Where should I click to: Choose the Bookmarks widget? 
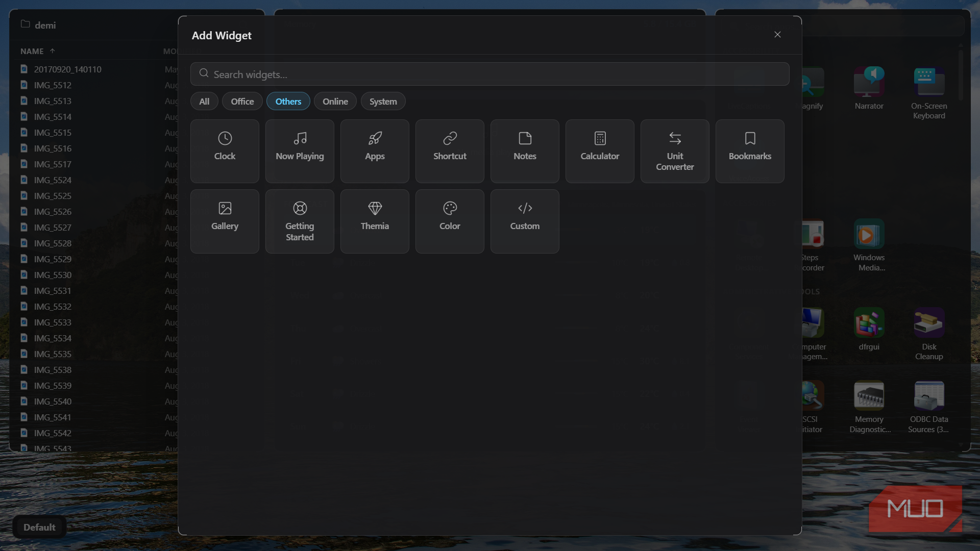750,151
